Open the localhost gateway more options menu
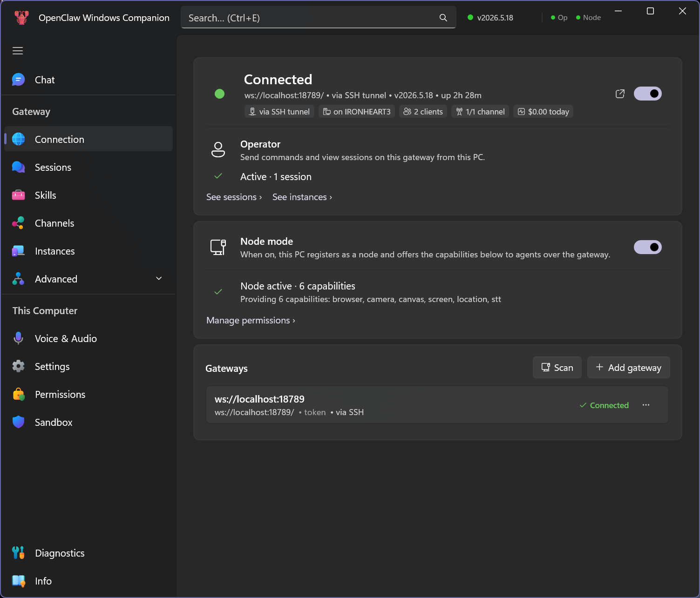 (646, 405)
